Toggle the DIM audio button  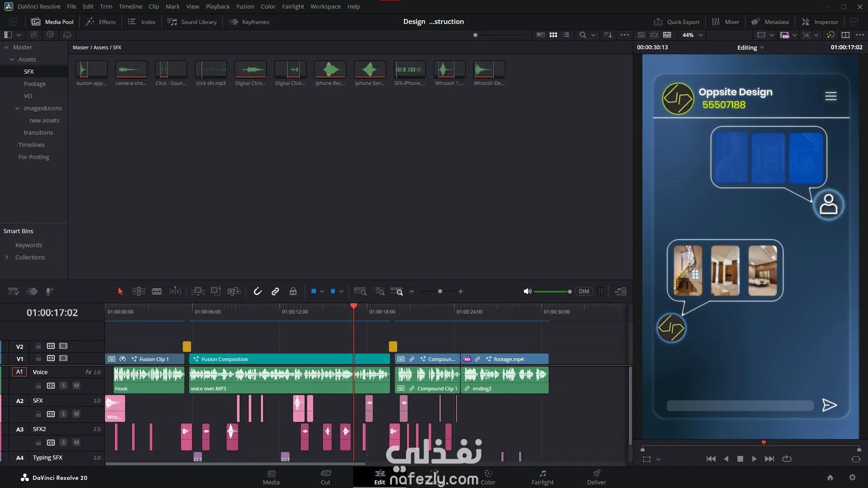pyautogui.click(x=584, y=291)
